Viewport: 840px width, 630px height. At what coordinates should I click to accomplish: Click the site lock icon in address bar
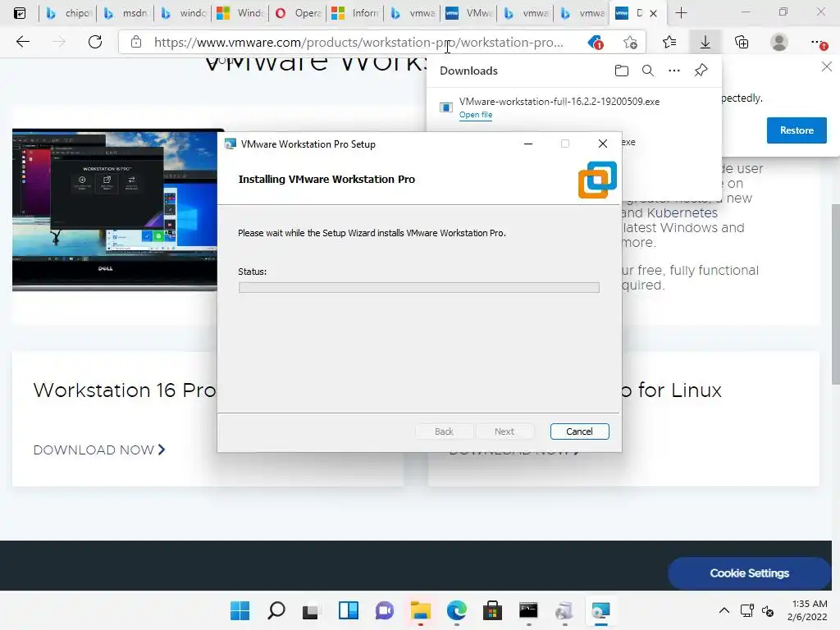[x=136, y=42]
